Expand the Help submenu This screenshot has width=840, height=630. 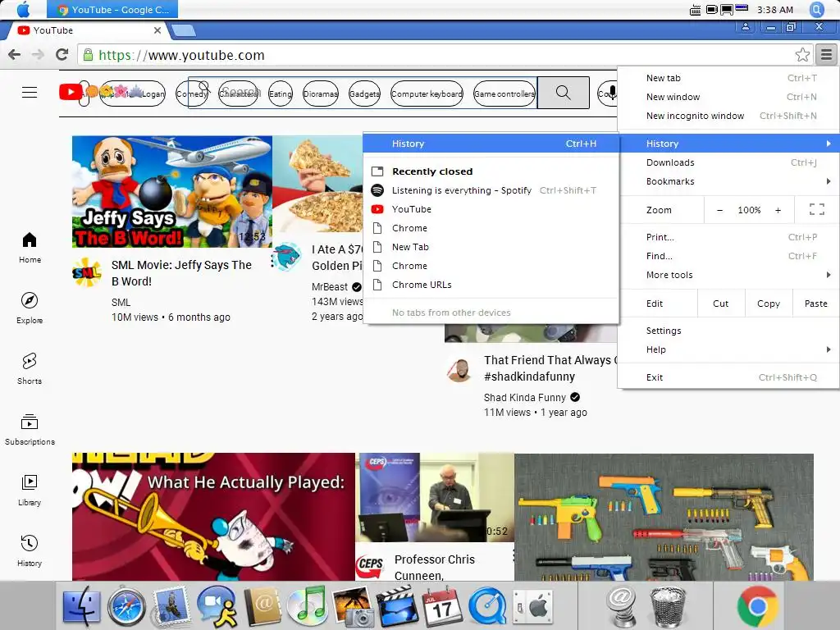[728, 349]
